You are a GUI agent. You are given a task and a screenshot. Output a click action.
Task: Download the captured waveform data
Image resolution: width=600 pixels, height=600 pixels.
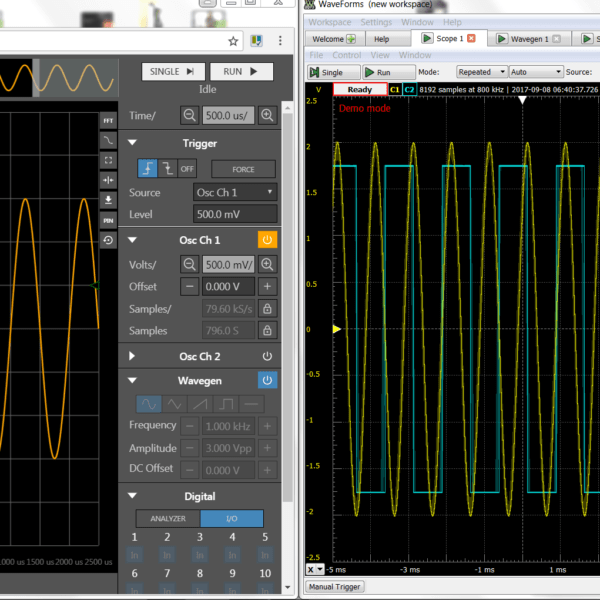pyautogui.click(x=108, y=200)
